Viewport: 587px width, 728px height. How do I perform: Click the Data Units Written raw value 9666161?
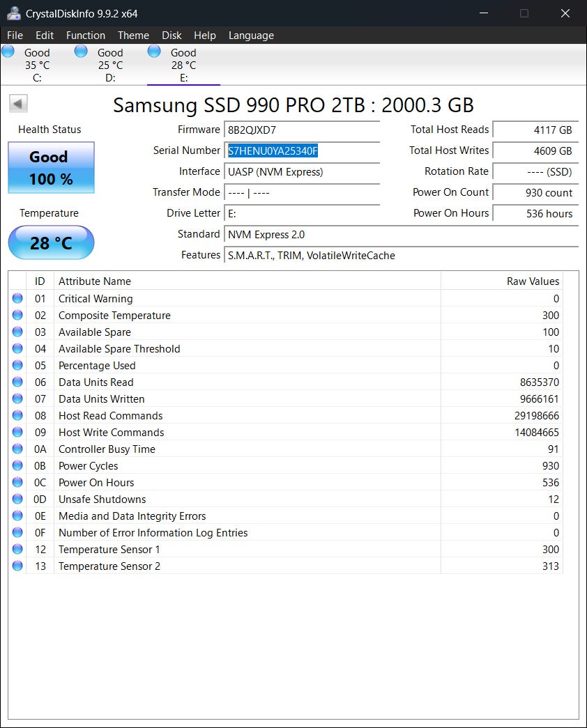540,398
